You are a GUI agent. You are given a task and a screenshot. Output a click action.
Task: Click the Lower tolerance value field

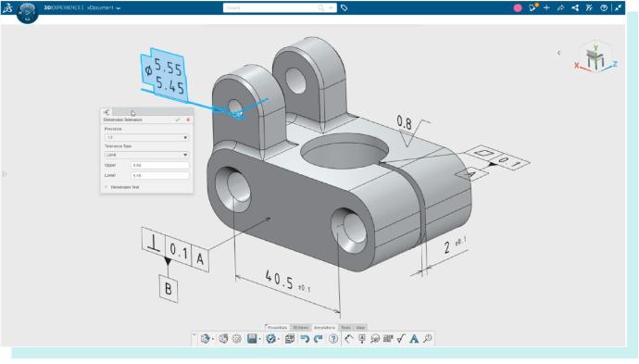160,175
